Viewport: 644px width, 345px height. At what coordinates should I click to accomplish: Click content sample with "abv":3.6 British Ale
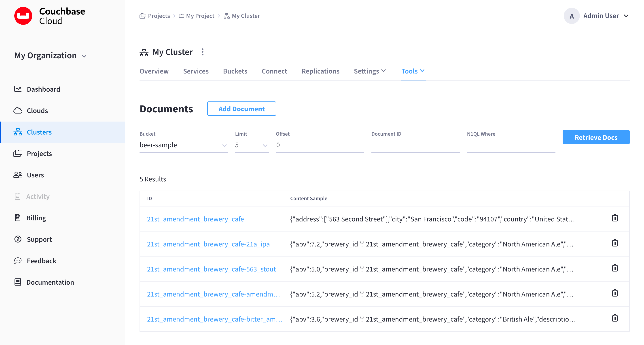pyautogui.click(x=433, y=319)
